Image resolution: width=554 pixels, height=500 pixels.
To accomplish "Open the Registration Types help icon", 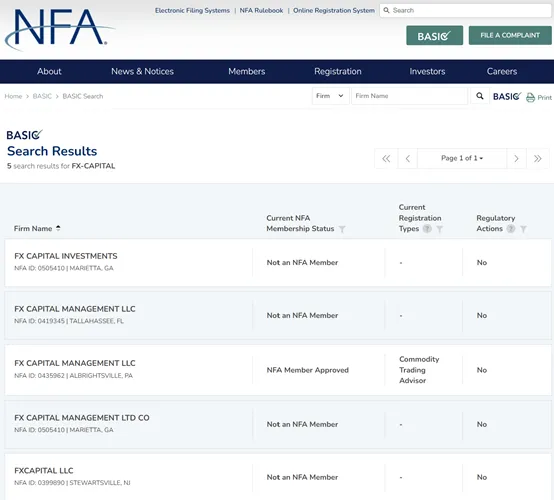I will pos(427,229).
